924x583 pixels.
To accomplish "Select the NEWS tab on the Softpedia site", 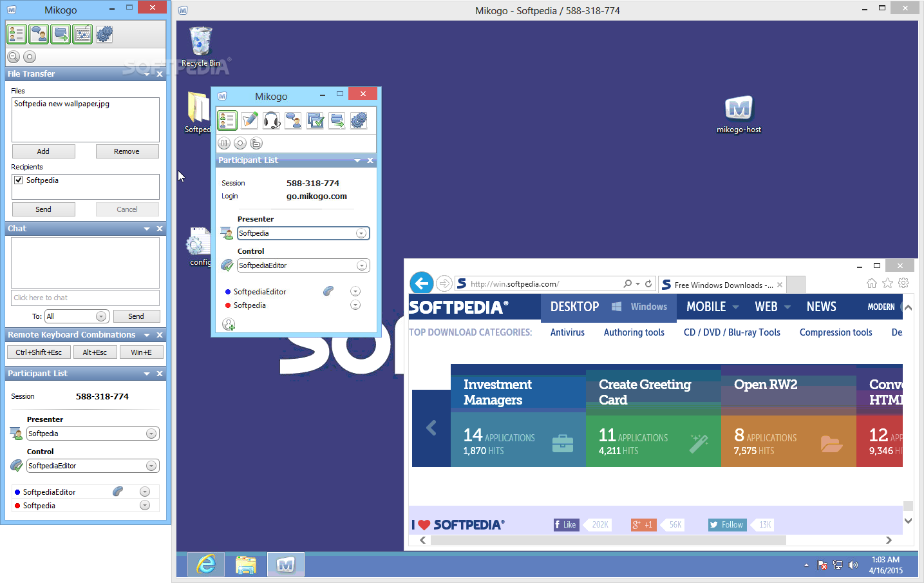I will tap(821, 307).
